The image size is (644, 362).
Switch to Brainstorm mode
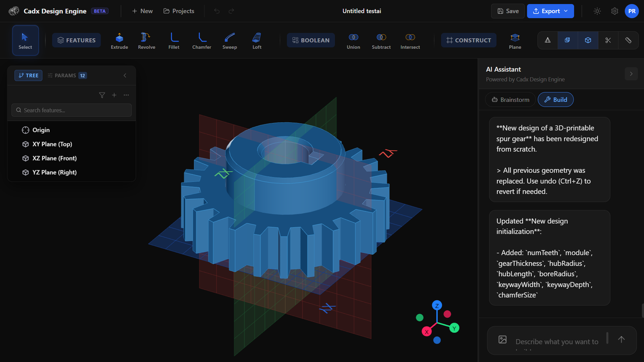(510, 100)
